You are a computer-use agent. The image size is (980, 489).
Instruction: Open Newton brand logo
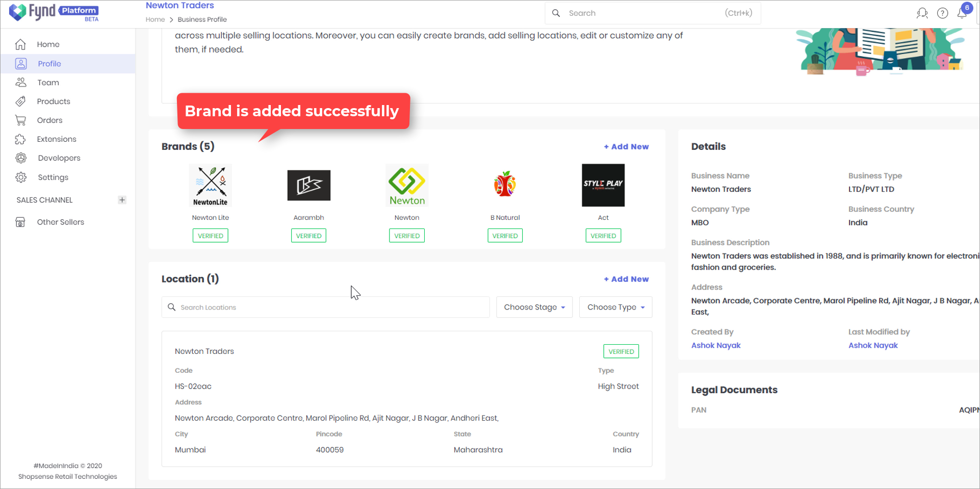point(407,185)
